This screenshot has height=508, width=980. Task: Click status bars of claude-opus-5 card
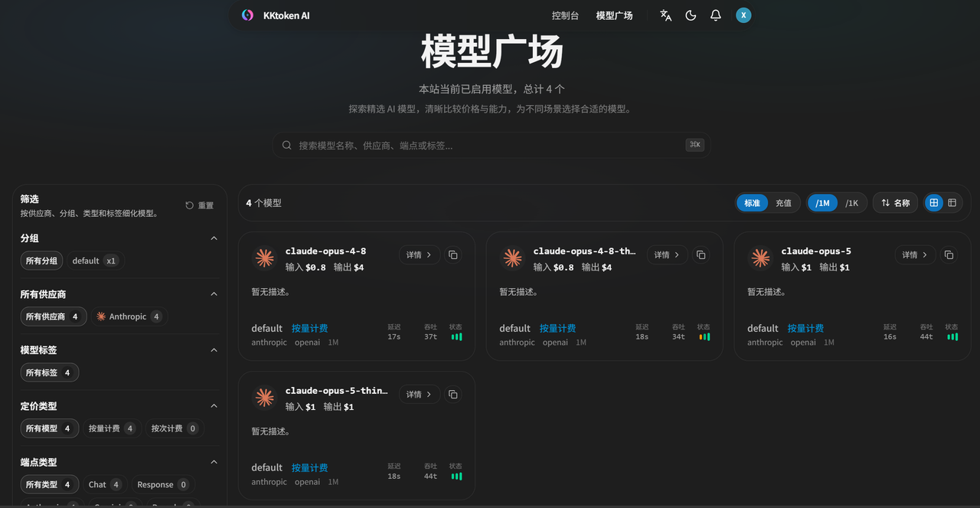[x=952, y=336]
